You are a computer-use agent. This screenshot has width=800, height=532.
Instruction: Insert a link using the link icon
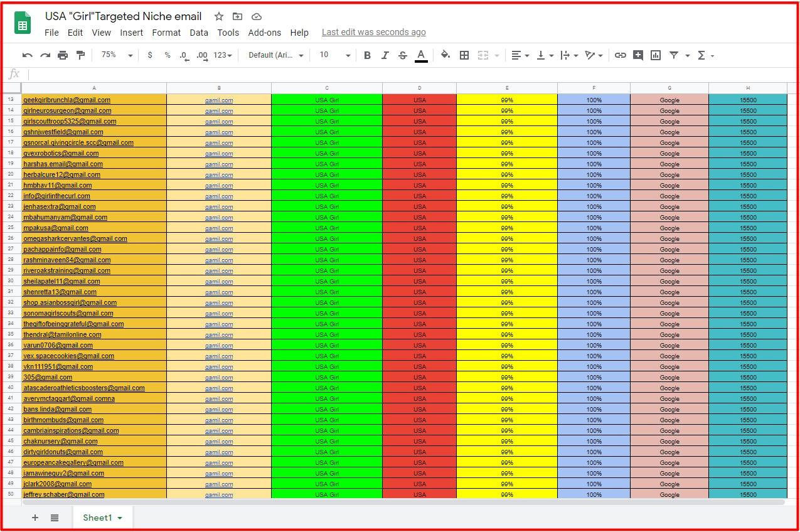tap(621, 55)
